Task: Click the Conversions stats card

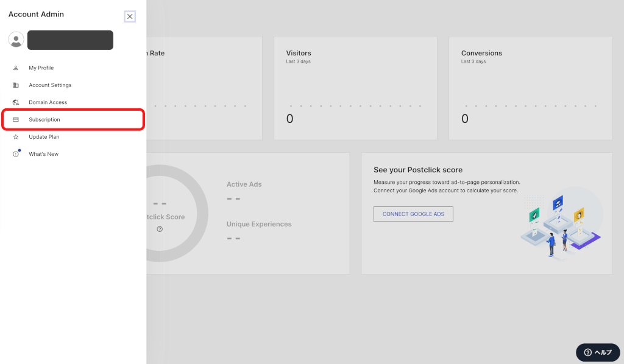Action: (x=530, y=88)
